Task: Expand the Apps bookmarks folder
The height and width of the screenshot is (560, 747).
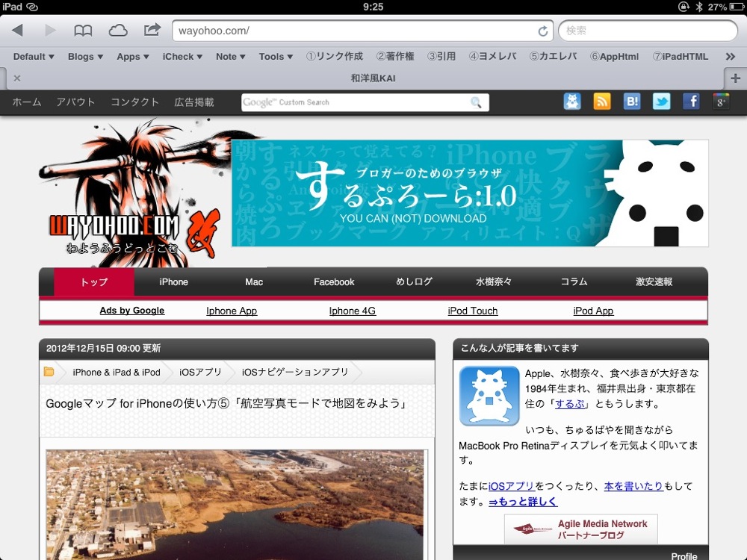Action: tap(133, 57)
